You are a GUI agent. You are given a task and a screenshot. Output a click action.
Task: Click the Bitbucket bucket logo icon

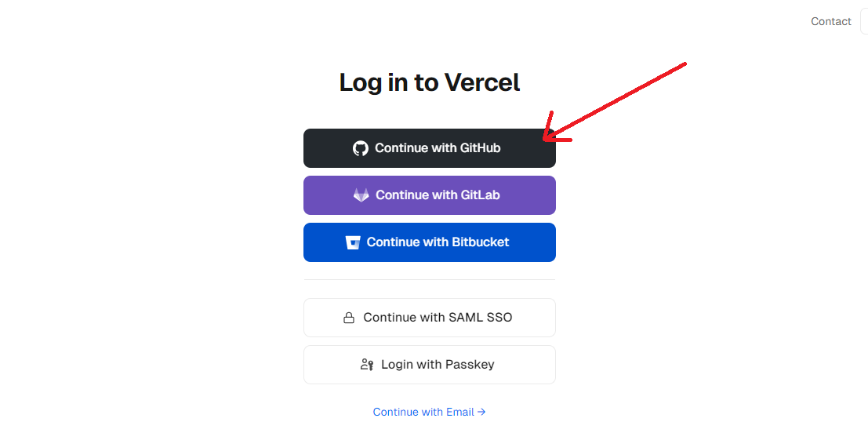(353, 242)
